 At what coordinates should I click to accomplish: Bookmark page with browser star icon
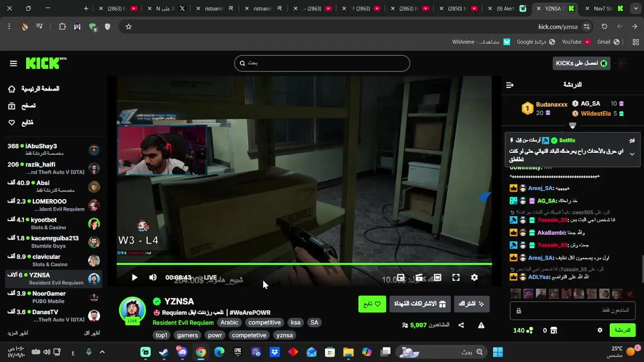coord(128,27)
